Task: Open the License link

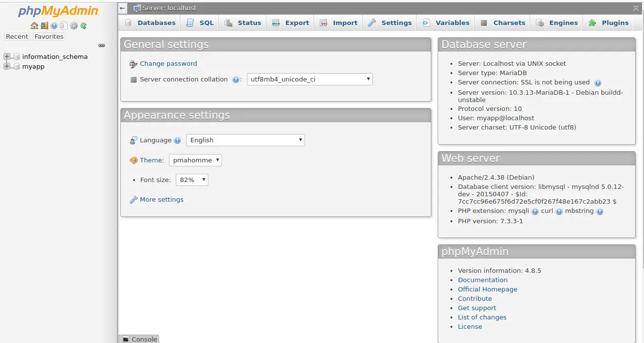Action: point(470,327)
